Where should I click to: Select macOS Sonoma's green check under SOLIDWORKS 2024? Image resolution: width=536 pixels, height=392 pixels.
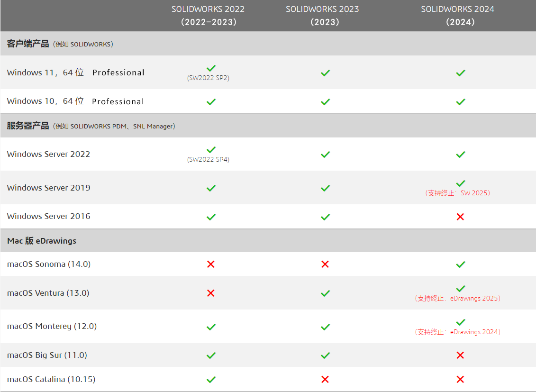(460, 264)
